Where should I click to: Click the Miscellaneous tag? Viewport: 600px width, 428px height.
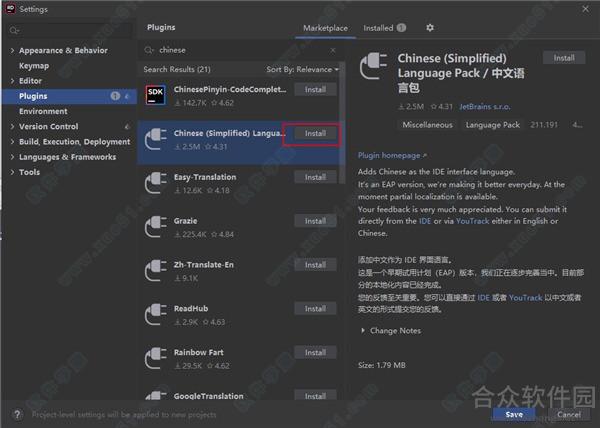(x=427, y=125)
